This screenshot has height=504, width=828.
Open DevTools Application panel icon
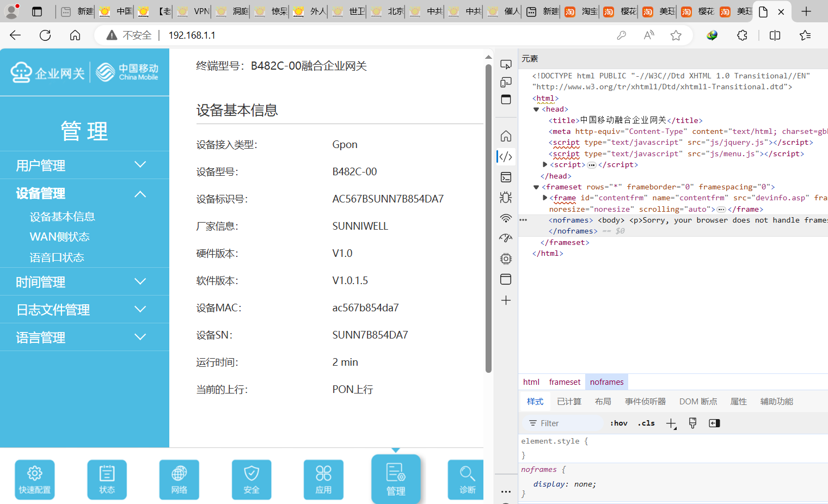click(x=506, y=279)
